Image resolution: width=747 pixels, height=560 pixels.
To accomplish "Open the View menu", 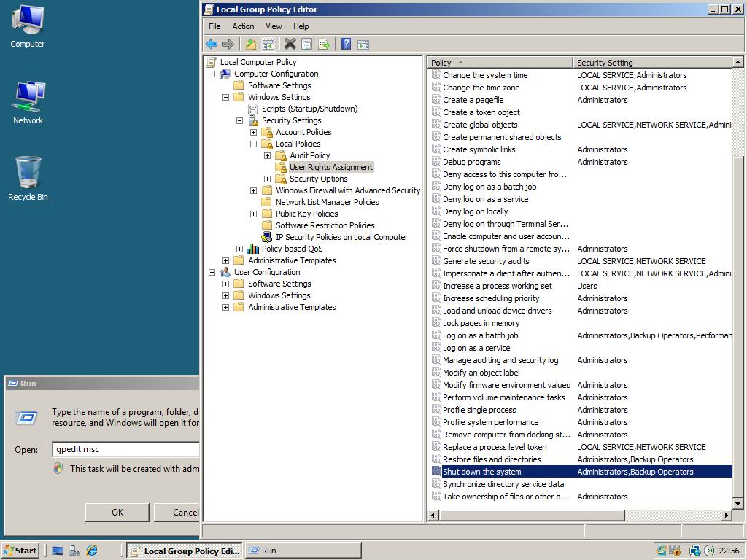I will 274,26.
